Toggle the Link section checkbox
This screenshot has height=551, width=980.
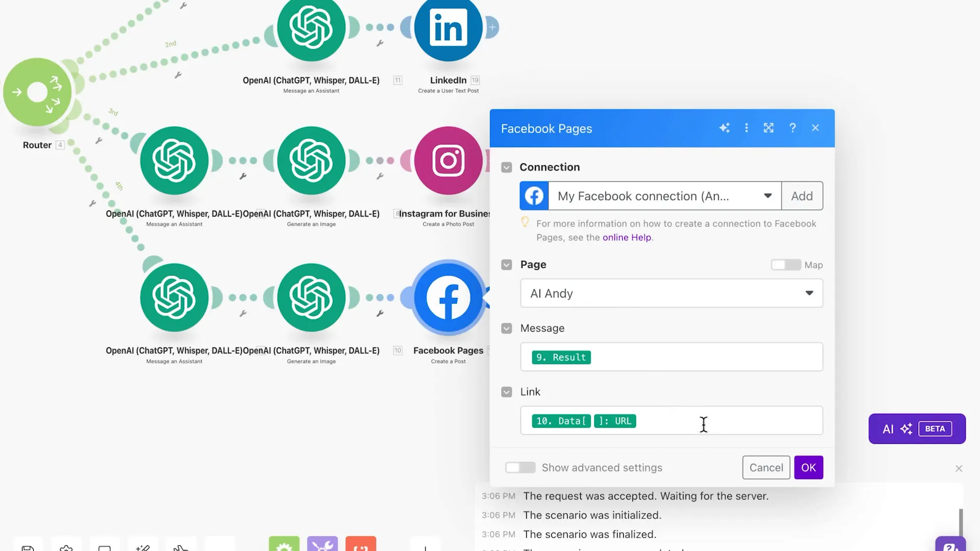(506, 392)
